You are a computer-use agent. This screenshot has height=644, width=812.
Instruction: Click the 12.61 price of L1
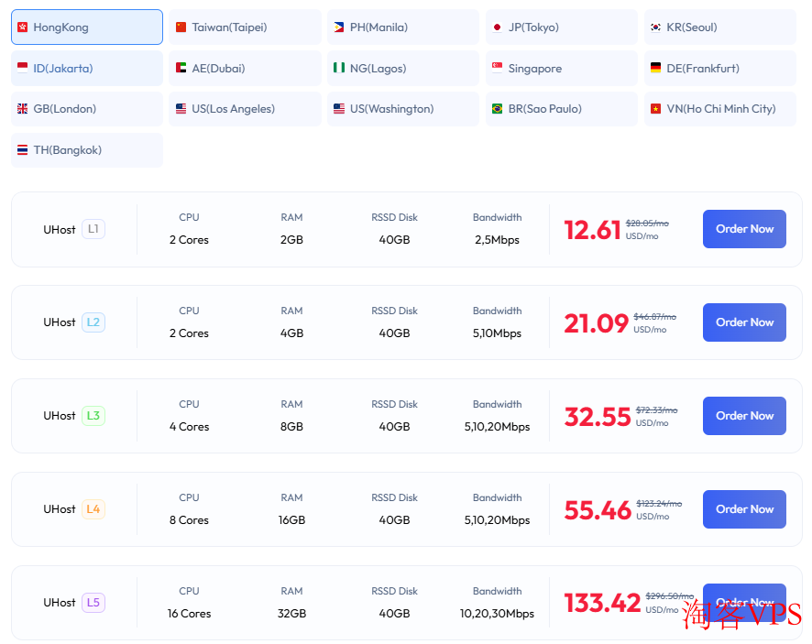[x=592, y=230]
